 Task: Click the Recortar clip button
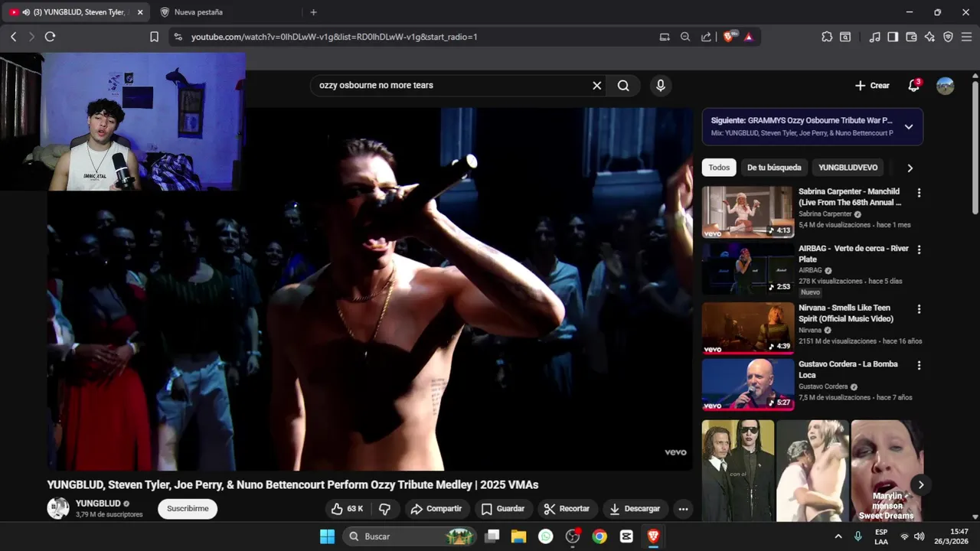coord(567,509)
